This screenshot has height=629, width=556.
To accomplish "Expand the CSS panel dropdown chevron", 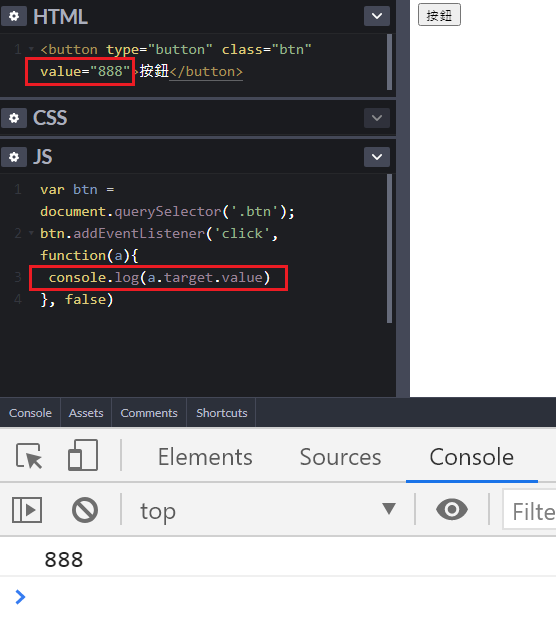I will click(377, 118).
